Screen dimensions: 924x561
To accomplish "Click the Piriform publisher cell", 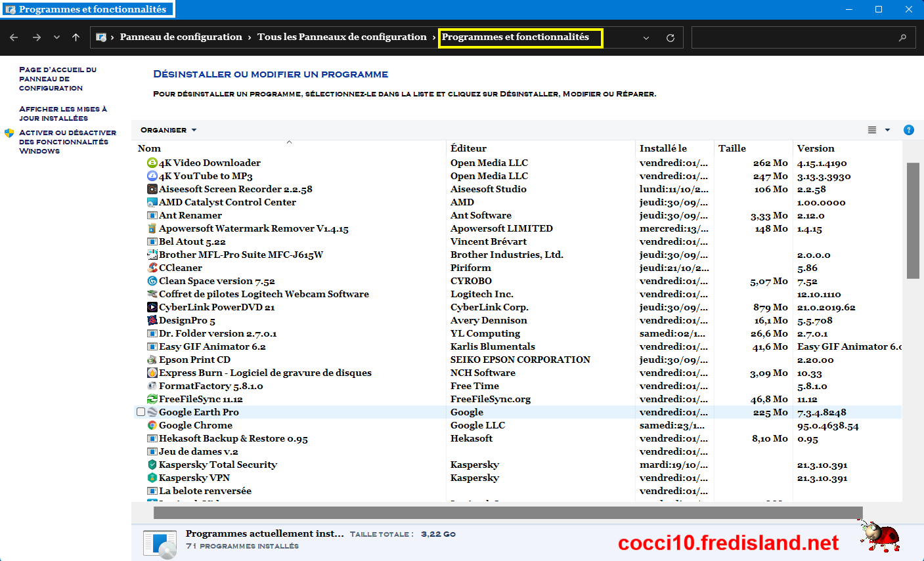I will (x=471, y=268).
